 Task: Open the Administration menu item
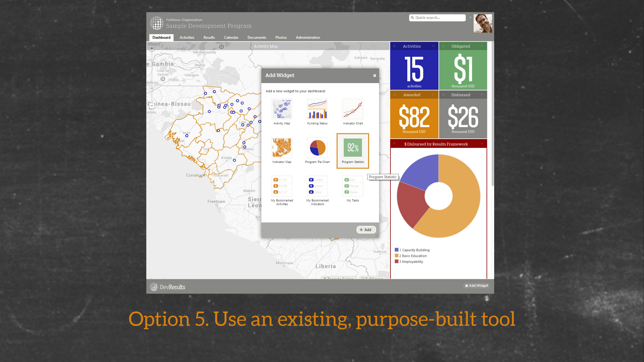308,38
